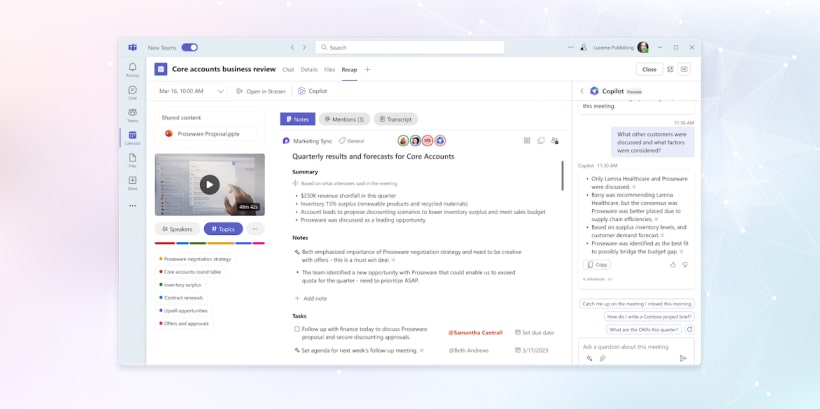This screenshot has height=409, width=820.
Task: Click the Search box
Action: (410, 48)
